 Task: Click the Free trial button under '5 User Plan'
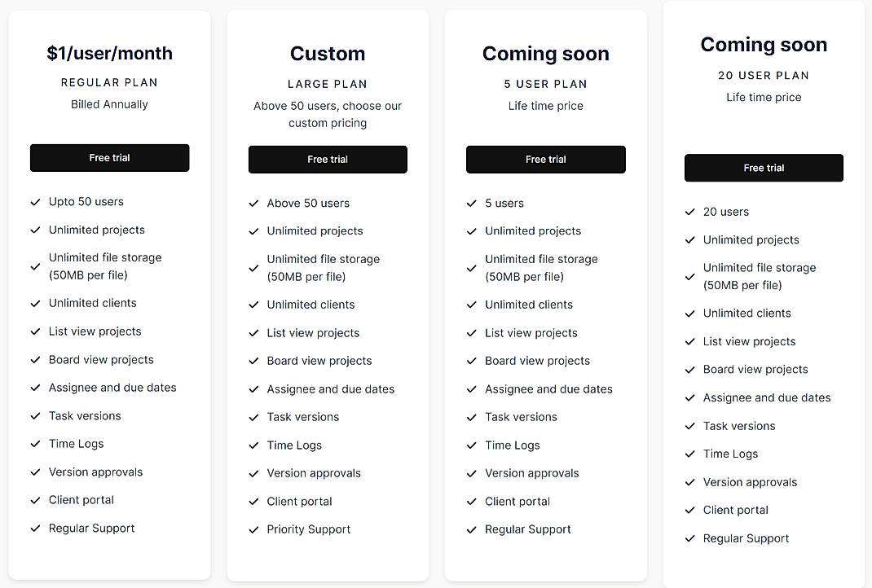545,160
